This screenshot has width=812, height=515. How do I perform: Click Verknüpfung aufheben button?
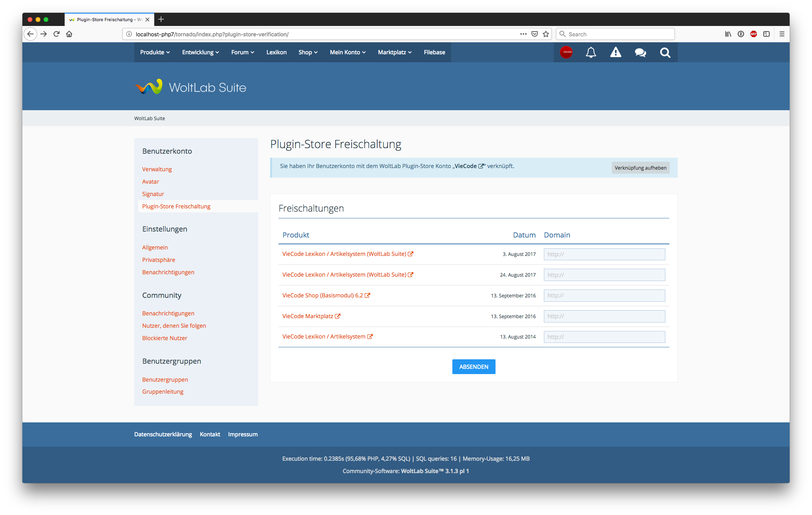(x=640, y=168)
